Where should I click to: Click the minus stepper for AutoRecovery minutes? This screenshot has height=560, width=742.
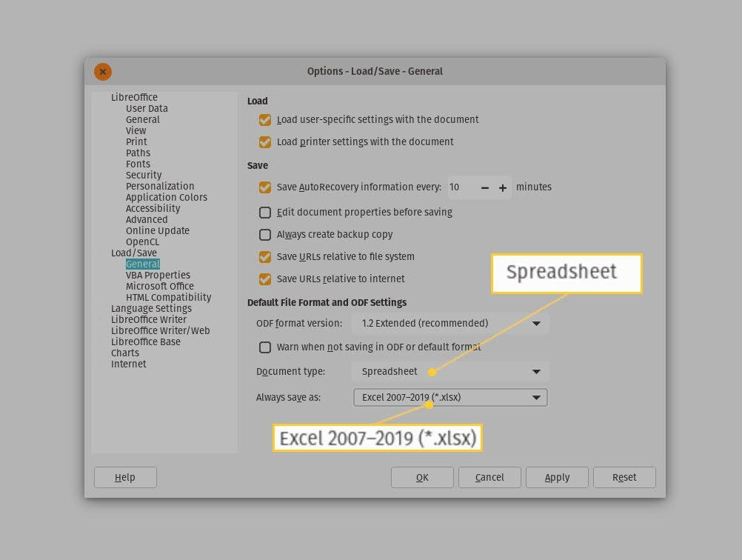coord(484,187)
